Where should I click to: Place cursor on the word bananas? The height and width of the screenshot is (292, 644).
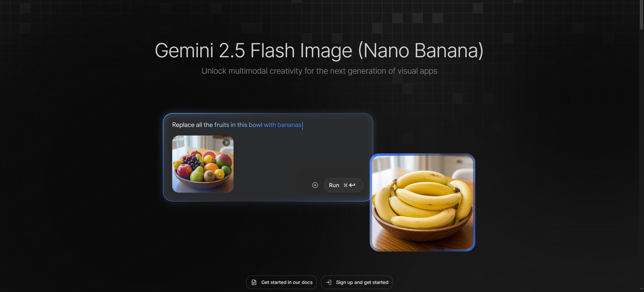tap(289, 125)
